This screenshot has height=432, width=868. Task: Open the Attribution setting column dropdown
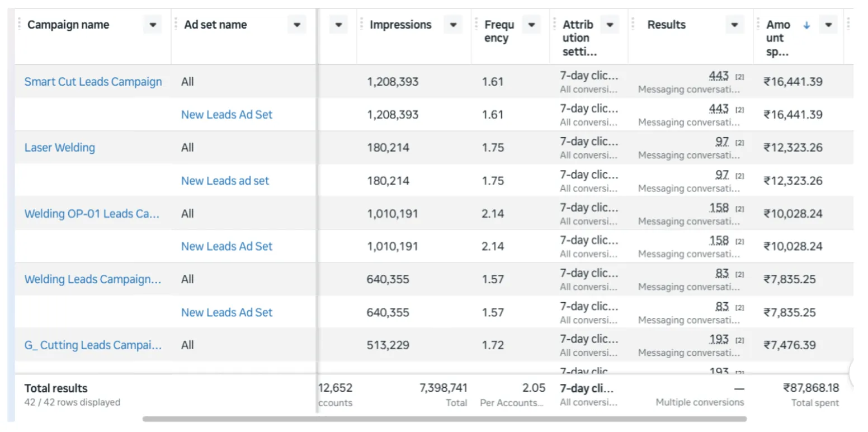click(610, 25)
